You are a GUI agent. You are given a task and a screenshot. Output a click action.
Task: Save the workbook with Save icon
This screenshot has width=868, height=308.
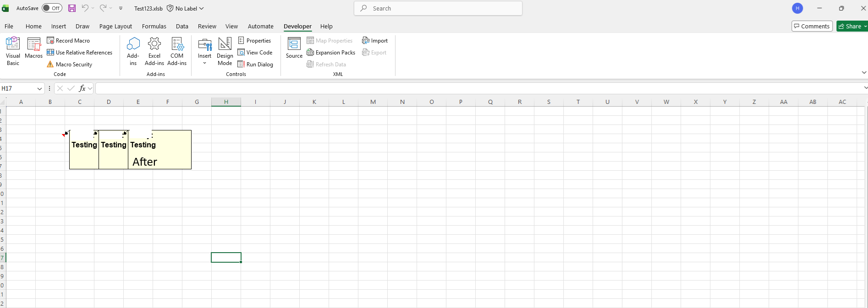(72, 8)
